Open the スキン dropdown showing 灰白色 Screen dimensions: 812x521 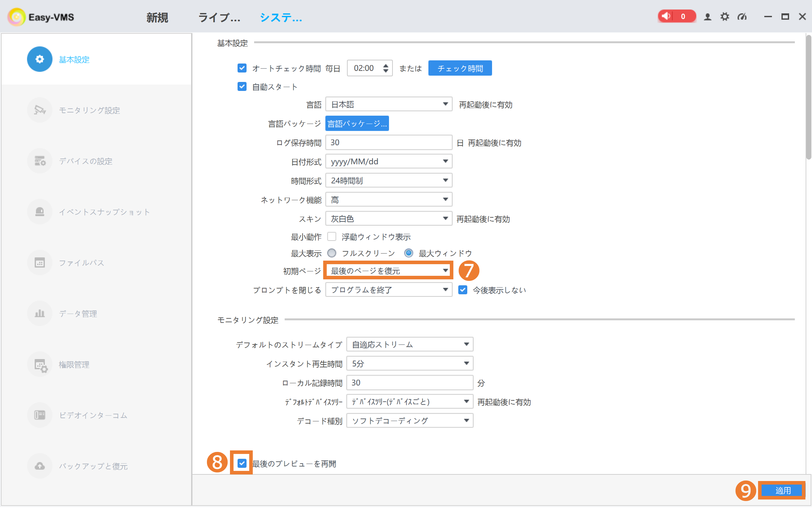pyautogui.click(x=388, y=219)
